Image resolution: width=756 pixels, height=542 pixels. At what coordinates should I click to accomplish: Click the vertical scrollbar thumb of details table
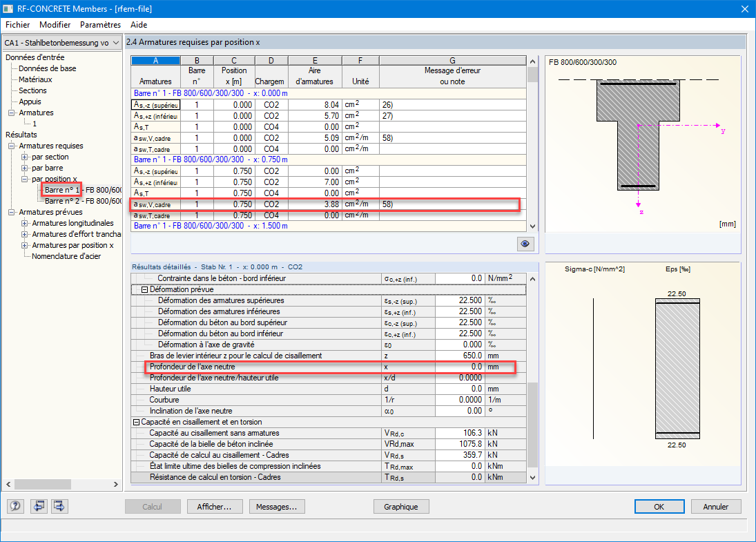[x=532, y=425]
